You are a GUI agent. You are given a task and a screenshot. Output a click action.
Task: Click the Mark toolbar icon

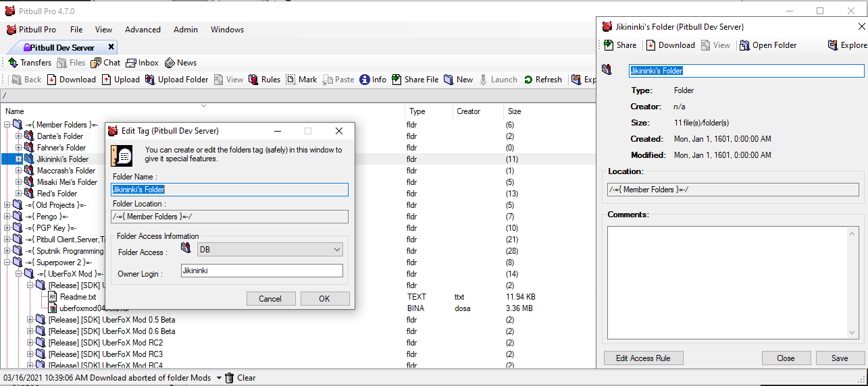(290, 80)
